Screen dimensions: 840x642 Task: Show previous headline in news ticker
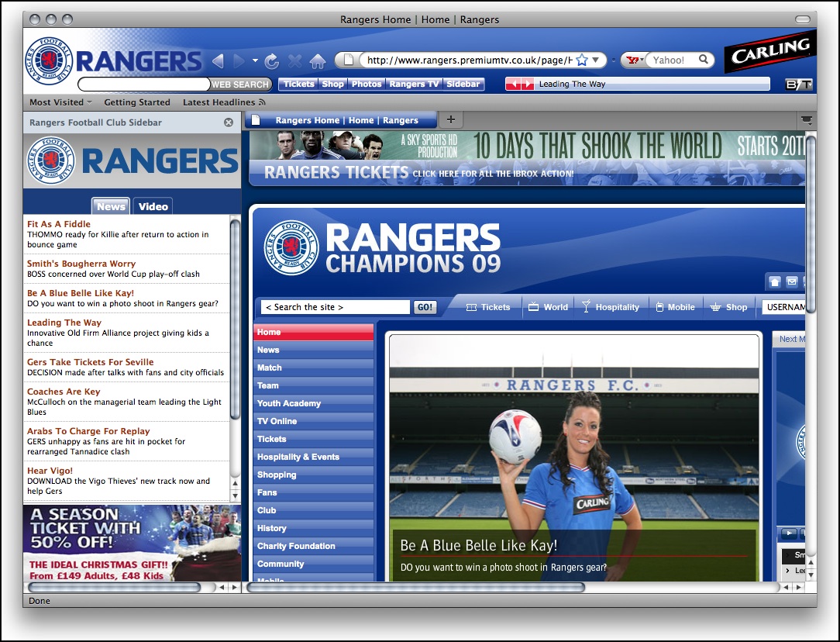(x=513, y=85)
